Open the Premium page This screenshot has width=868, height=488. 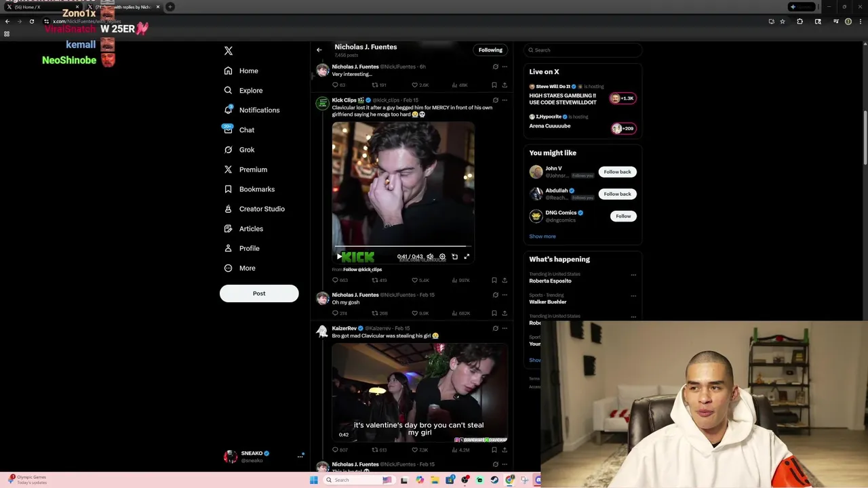(245, 169)
